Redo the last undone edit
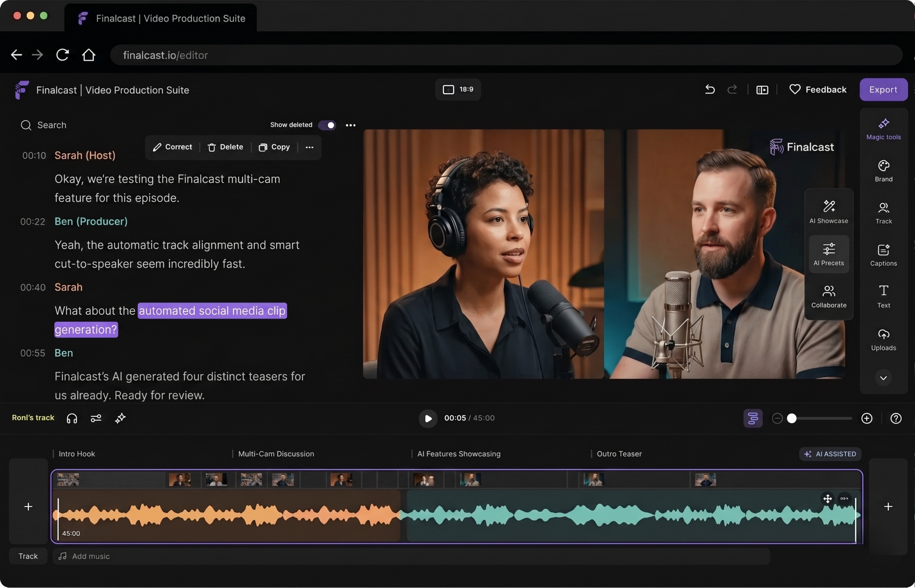915x588 pixels. click(732, 89)
